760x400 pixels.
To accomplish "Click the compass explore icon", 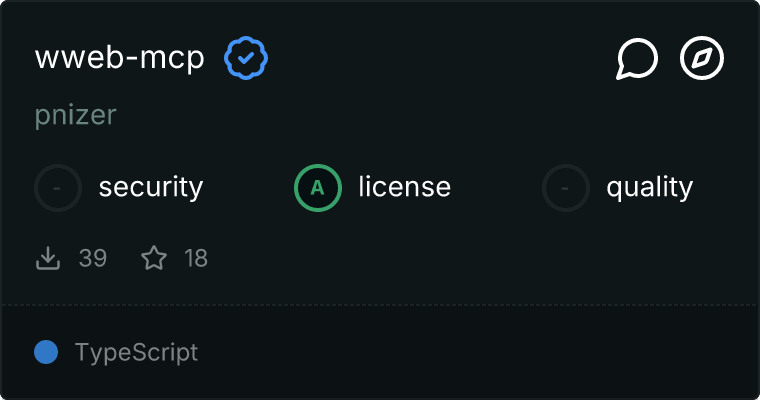I will click(702, 59).
